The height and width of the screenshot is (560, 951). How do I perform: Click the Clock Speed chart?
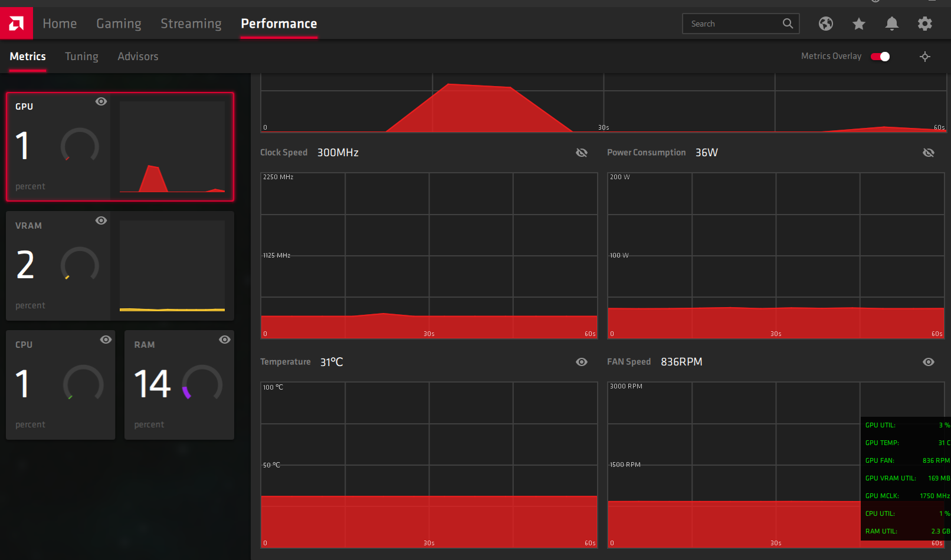429,256
